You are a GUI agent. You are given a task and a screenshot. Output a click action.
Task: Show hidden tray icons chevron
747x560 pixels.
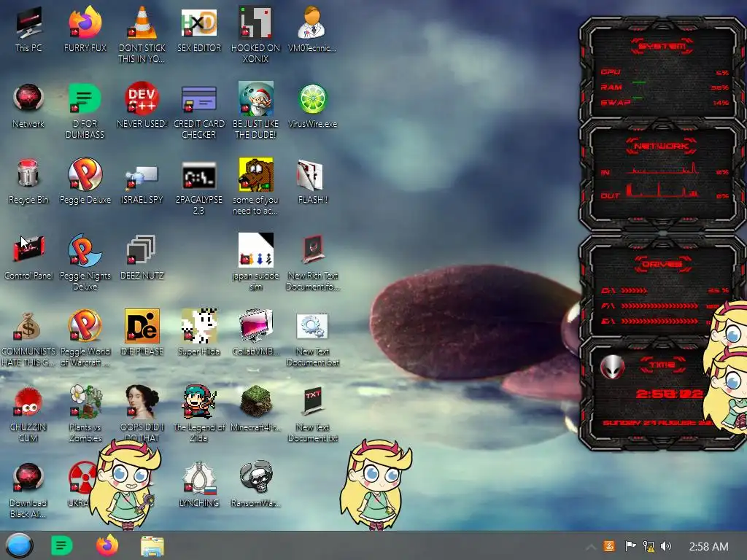click(590, 547)
